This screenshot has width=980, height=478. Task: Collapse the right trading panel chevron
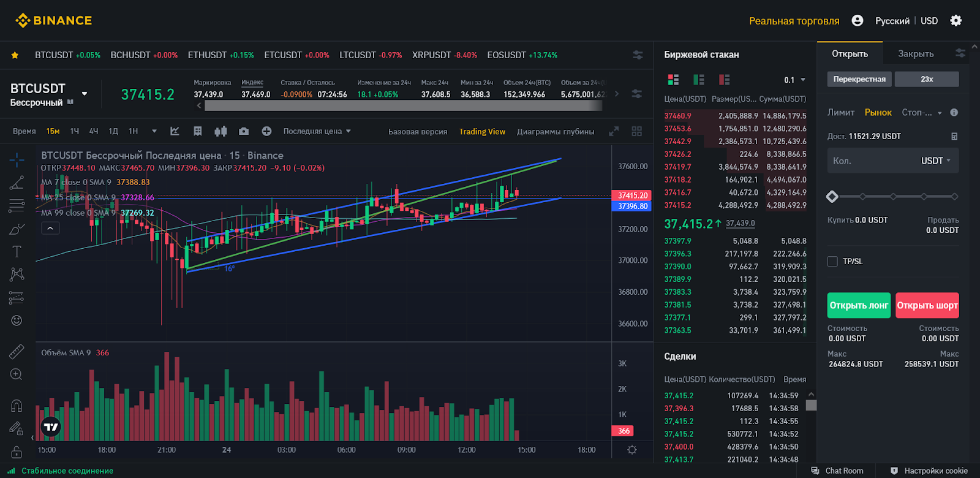coord(974,47)
